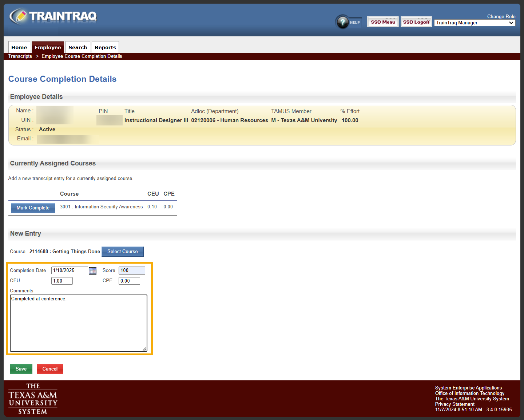Click inside the Comments text area

pos(79,323)
